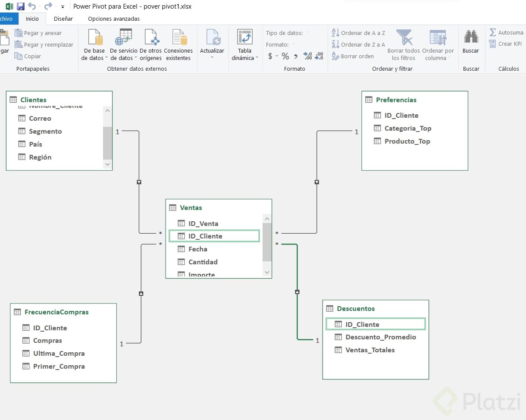Click Borrar orden
This screenshot has height=420, width=526.
pyautogui.click(x=353, y=56)
